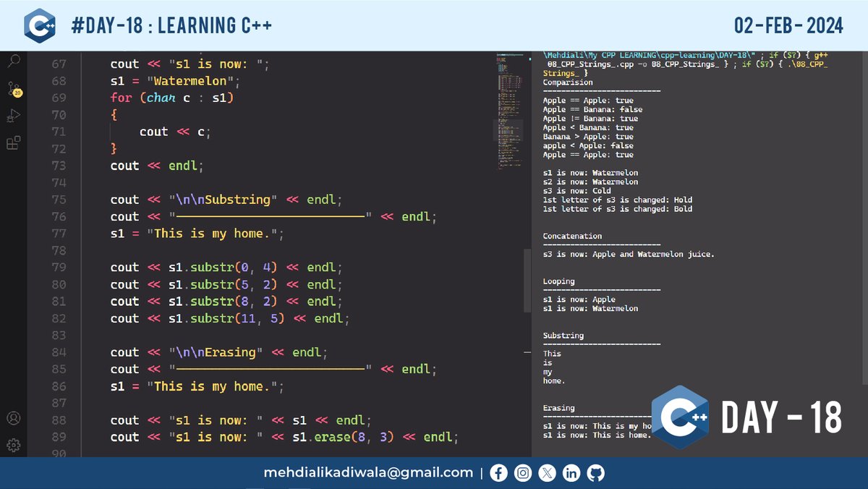Click terminal heading "Concatenation"
868x489 pixels.
click(572, 237)
